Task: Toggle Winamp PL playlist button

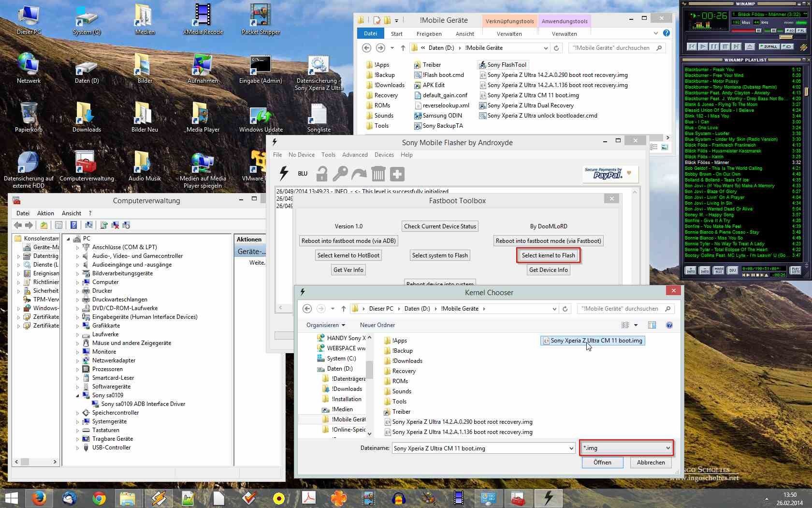Action: click(x=801, y=30)
